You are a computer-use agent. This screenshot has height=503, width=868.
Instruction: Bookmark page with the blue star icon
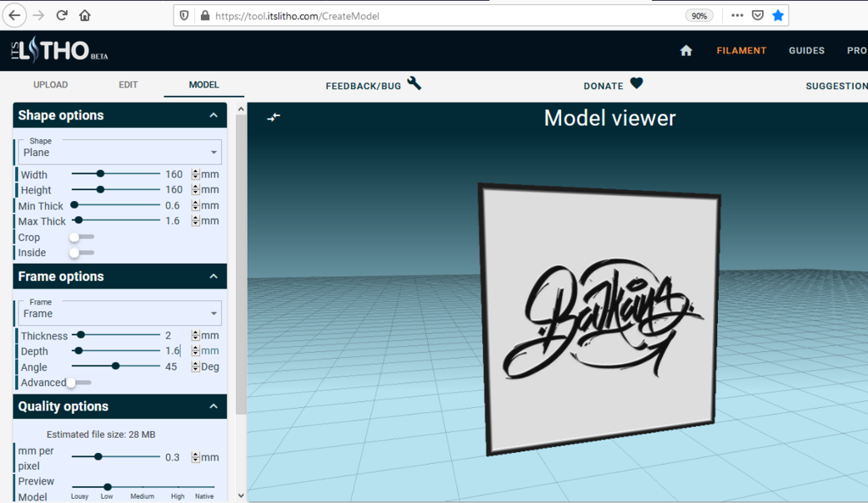[778, 15]
